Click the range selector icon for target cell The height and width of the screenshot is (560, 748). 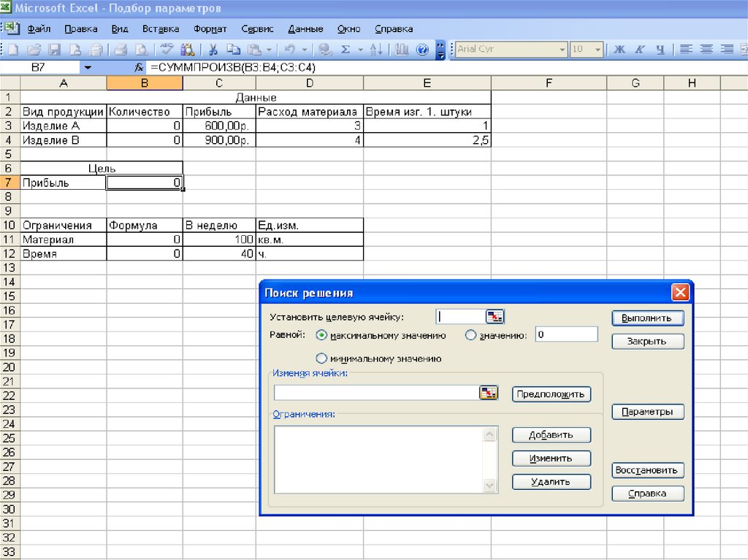pos(496,317)
